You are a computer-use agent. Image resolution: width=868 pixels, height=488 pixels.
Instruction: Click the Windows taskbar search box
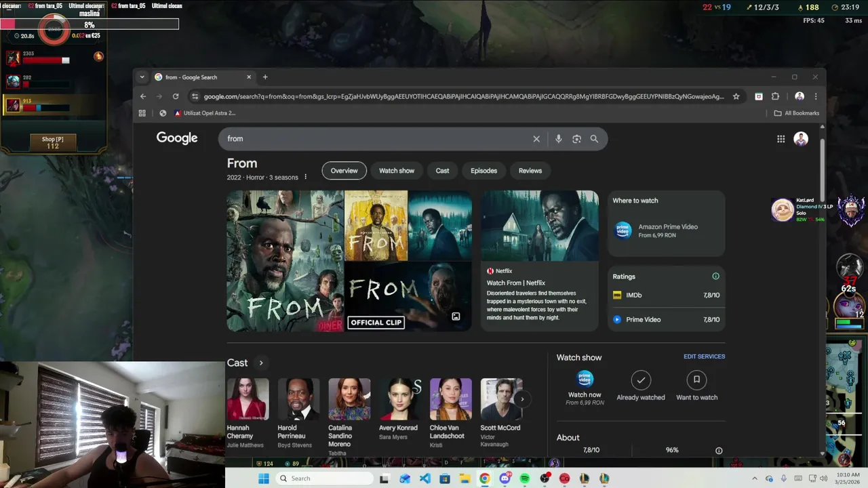tap(325, 479)
